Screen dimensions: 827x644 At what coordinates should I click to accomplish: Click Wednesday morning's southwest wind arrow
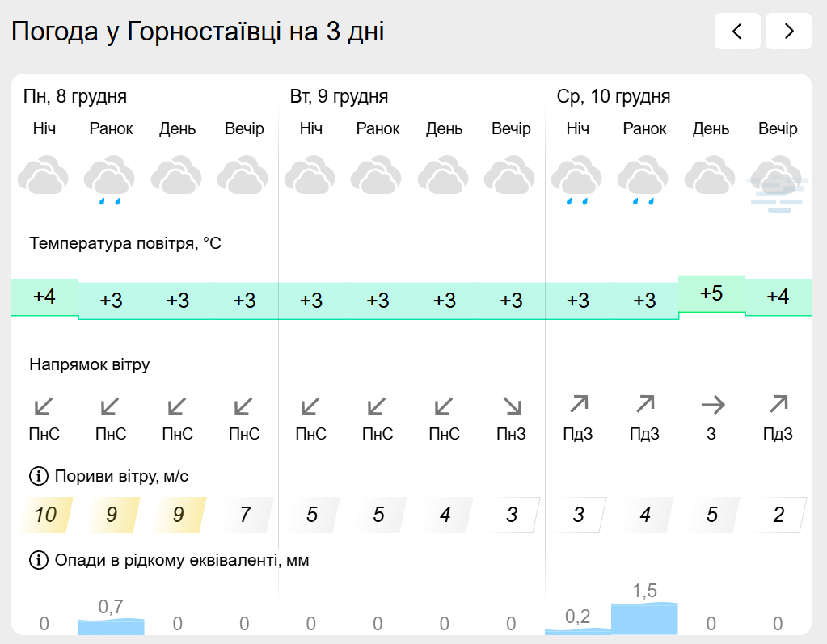click(x=644, y=405)
